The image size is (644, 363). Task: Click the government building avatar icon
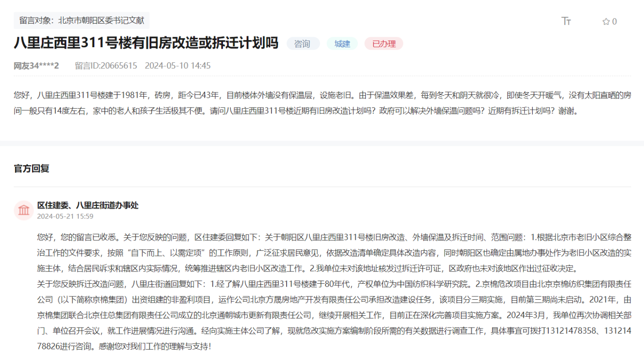24,211
